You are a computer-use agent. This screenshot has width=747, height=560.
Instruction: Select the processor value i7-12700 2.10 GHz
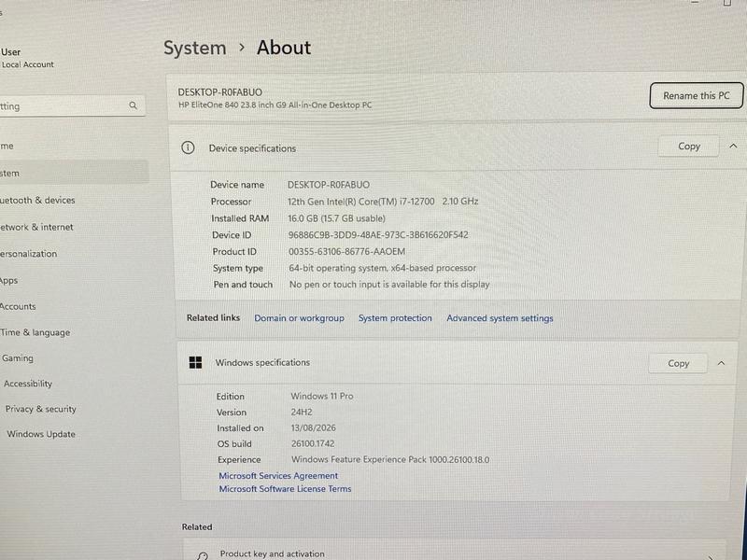383,202
